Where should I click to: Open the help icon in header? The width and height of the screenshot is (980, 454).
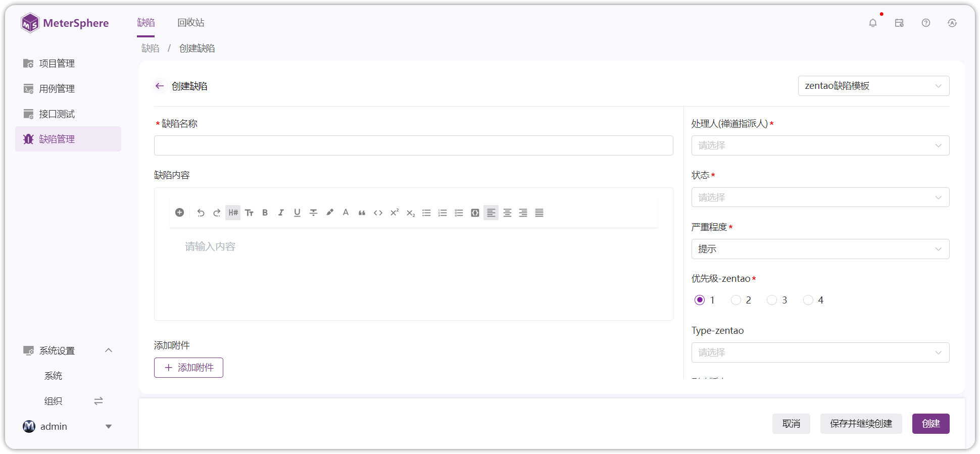926,23
